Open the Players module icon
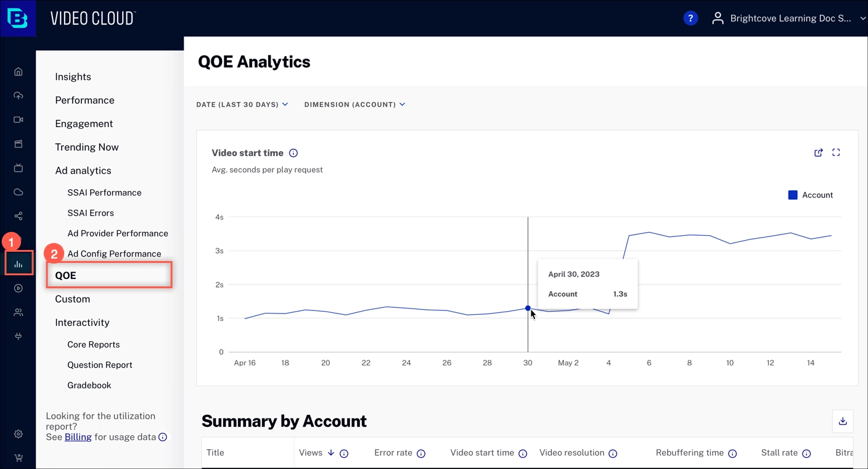 point(18,288)
